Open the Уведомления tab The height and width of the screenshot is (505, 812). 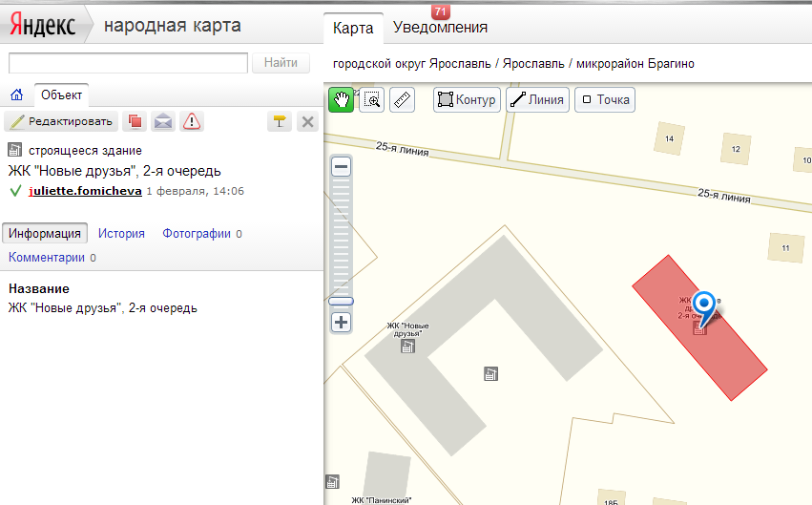pos(440,28)
